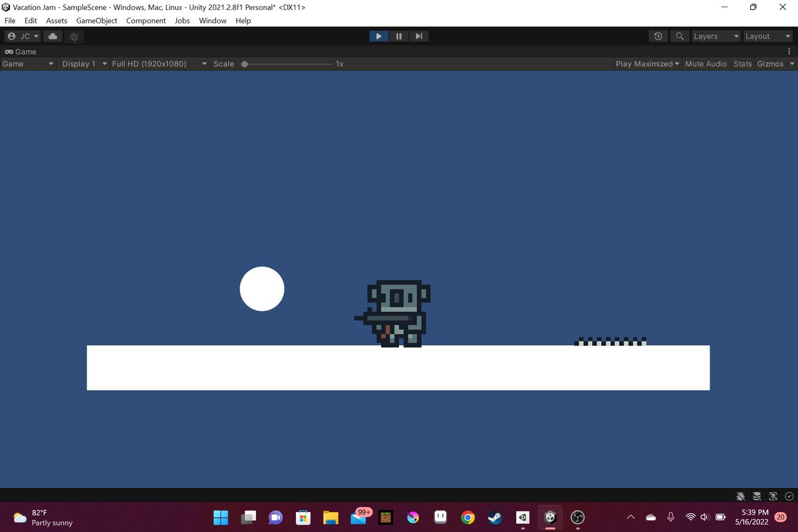The width and height of the screenshot is (798, 532).
Task: Open the Full HD resolution dropdown
Action: (x=159, y=64)
